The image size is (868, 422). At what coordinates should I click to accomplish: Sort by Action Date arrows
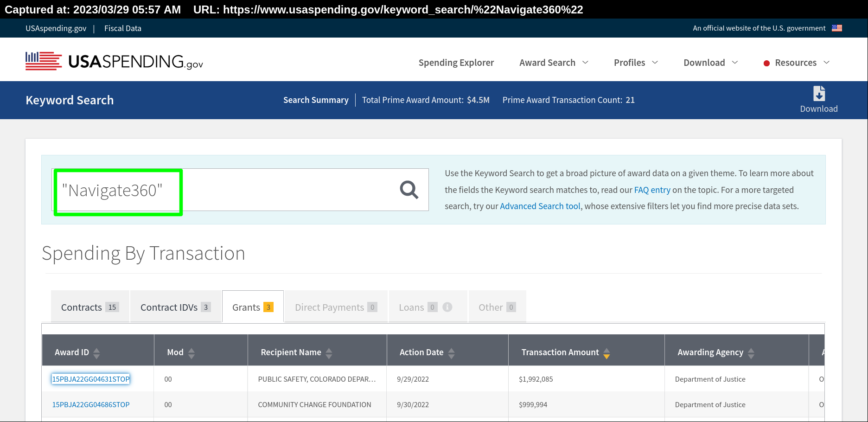coord(451,353)
